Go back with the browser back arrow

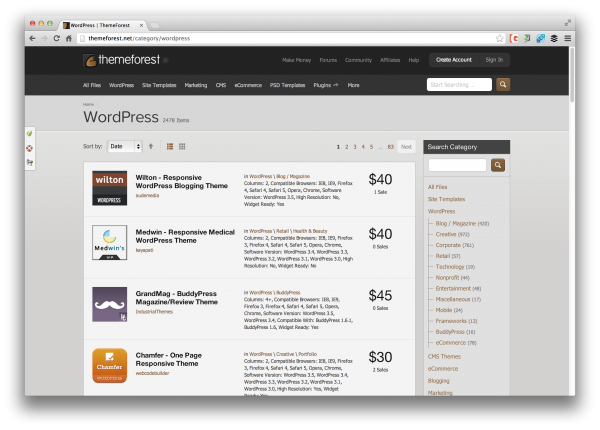(32, 38)
